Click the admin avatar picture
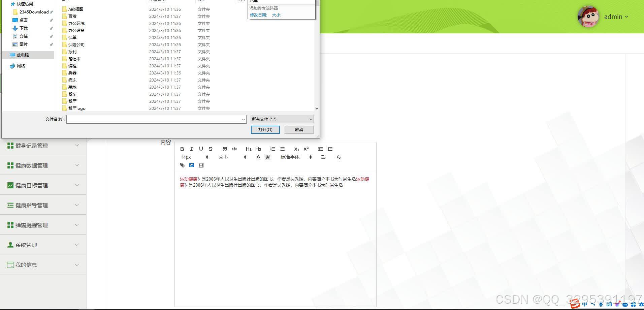The height and width of the screenshot is (310, 644). tap(588, 16)
